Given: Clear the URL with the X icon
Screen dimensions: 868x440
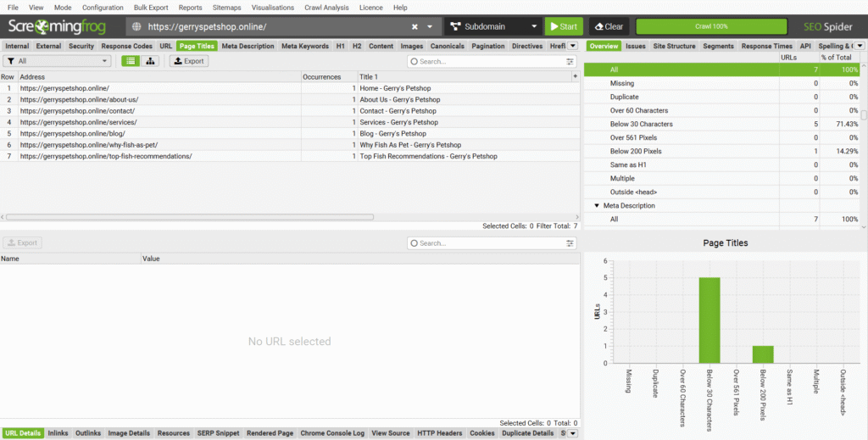Looking at the screenshot, I should point(415,26).
